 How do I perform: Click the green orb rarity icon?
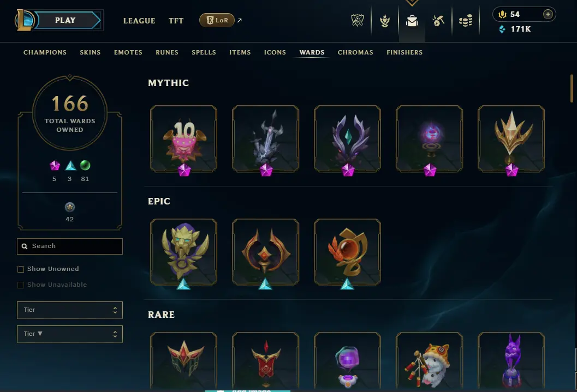click(85, 165)
